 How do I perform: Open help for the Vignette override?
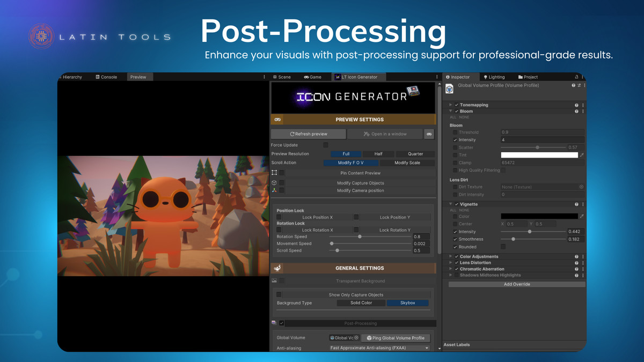click(577, 204)
